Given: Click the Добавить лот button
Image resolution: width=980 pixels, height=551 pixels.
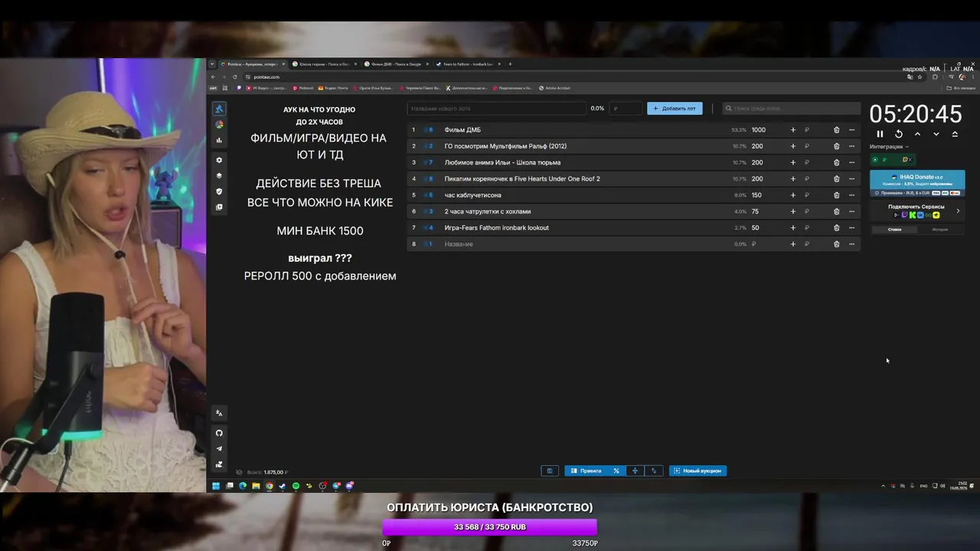Looking at the screenshot, I should click(675, 109).
